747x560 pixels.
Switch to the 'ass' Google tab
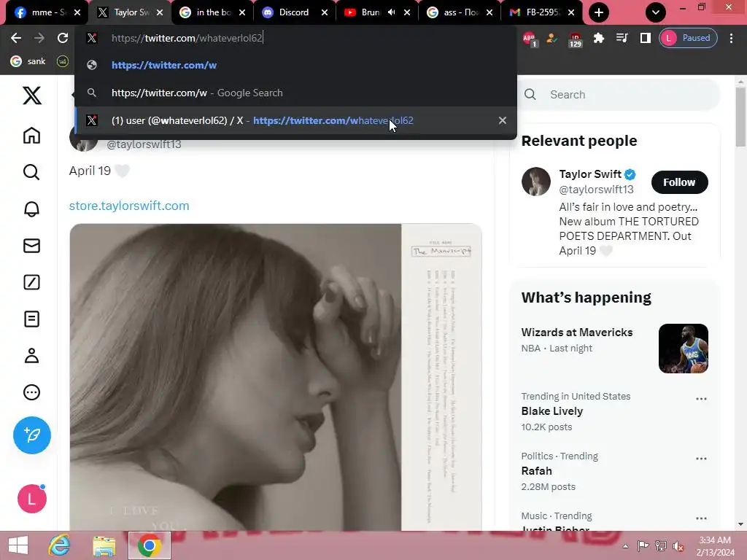point(459,12)
